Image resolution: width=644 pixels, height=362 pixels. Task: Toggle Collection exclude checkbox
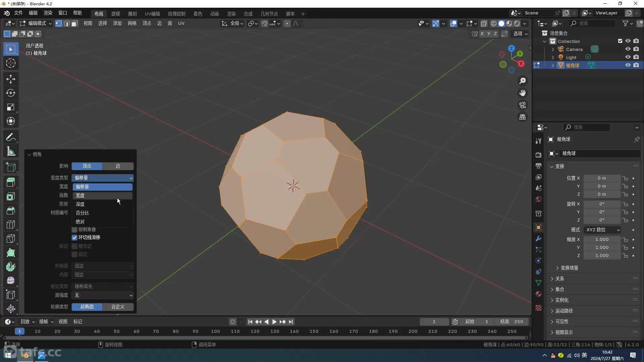620,41
